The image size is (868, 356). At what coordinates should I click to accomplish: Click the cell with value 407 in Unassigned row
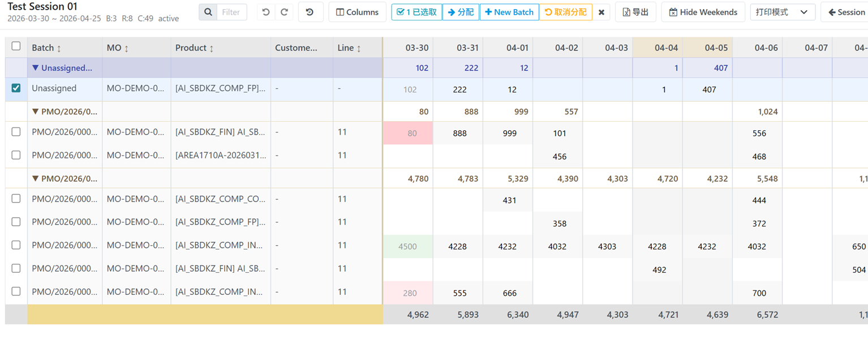pyautogui.click(x=708, y=89)
